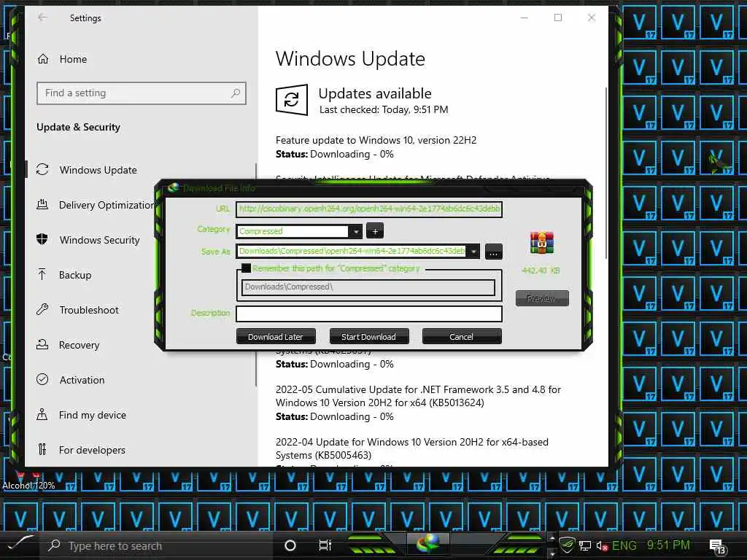Click the Home house icon in Settings

click(43, 59)
